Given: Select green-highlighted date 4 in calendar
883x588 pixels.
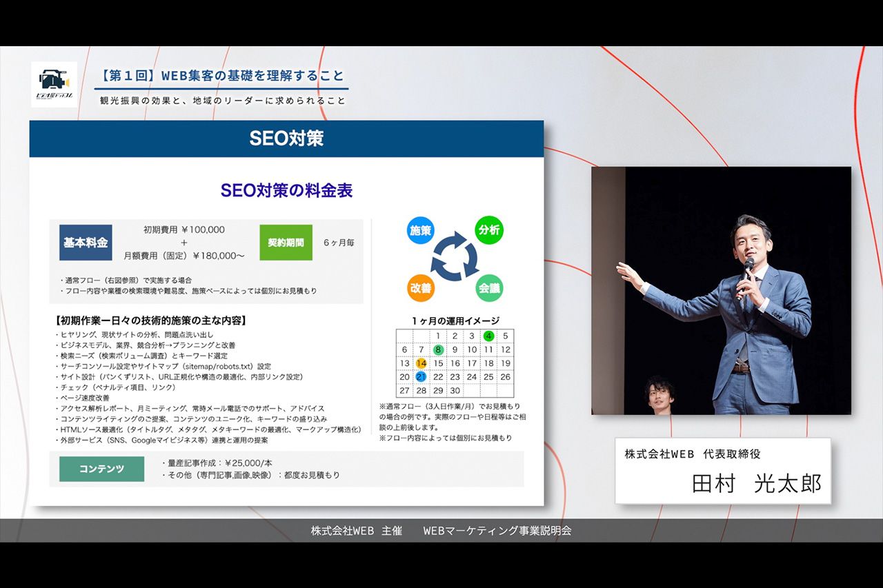Looking at the screenshot, I should point(488,336).
